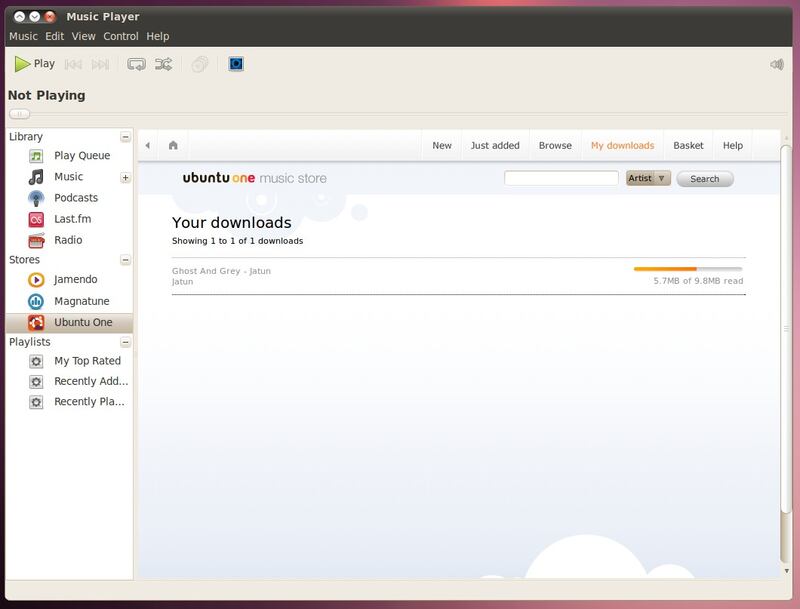Collapse the Stores section
The image size is (800, 609).
pyautogui.click(x=125, y=260)
